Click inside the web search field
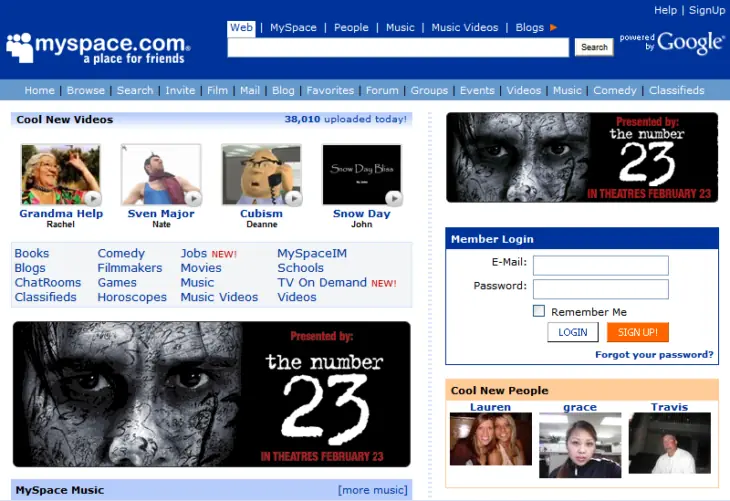 (x=398, y=47)
